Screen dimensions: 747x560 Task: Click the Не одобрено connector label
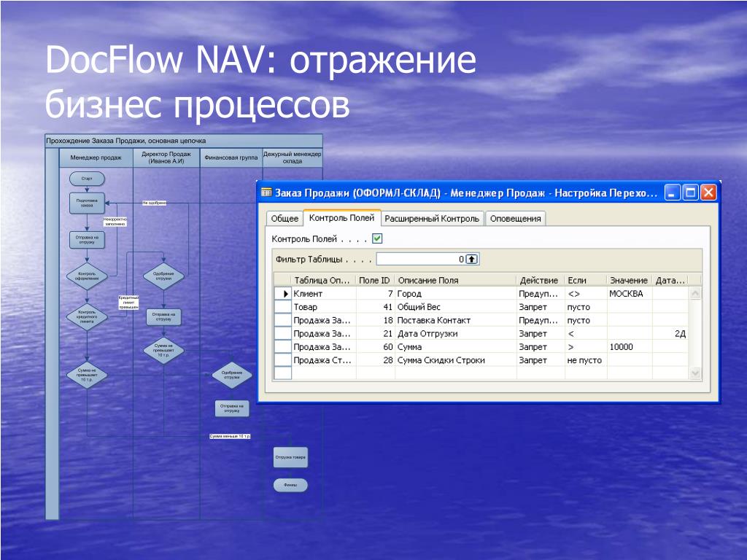pos(155,203)
